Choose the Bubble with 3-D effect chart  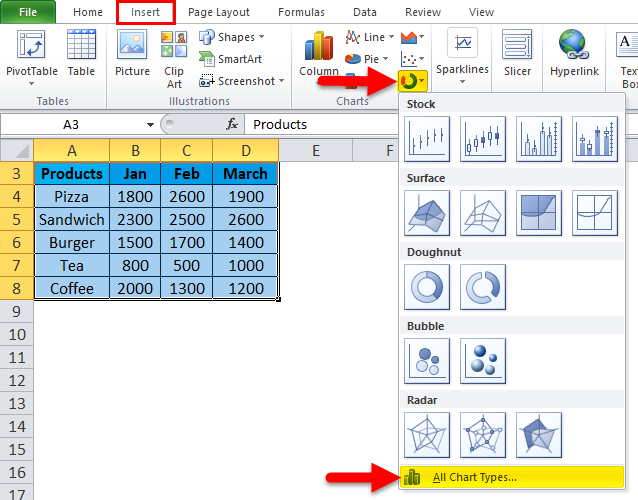[483, 361]
